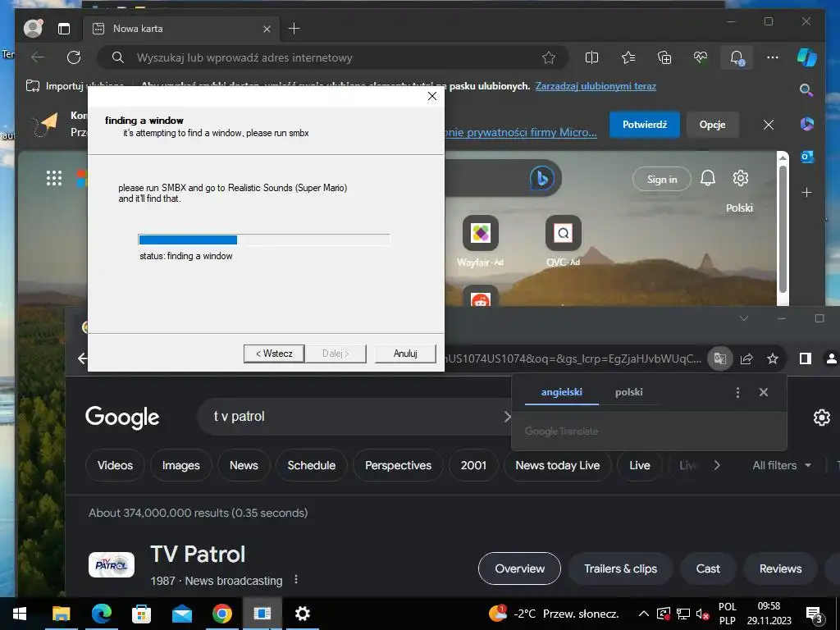840x630 pixels.
Task: Open Outlook icon in Edge sidebar
Action: coord(807,157)
